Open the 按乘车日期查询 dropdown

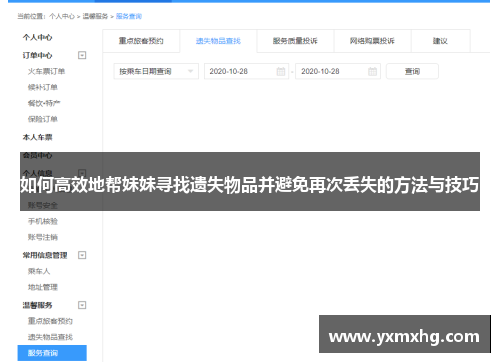click(x=156, y=71)
